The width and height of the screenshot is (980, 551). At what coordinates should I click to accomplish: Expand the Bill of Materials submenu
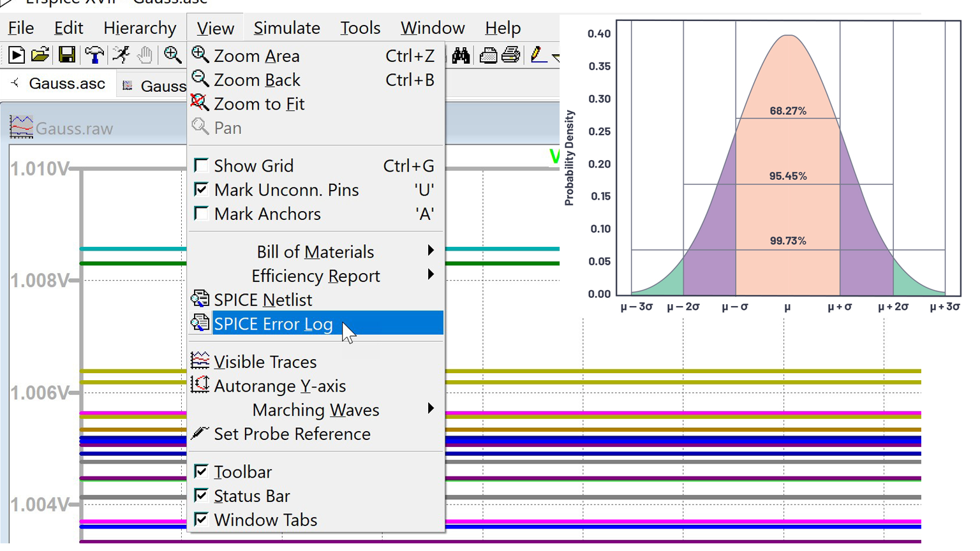point(315,252)
